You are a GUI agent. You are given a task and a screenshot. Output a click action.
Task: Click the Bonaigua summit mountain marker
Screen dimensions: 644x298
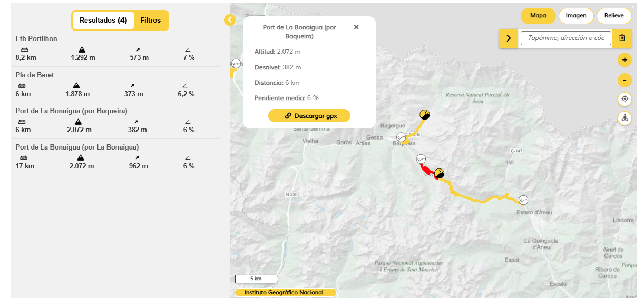coord(439,174)
